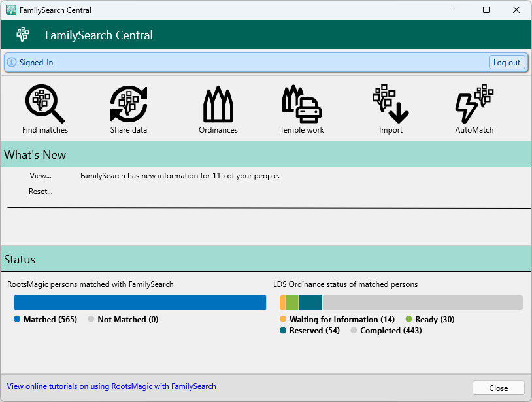Click View... under What's New
This screenshot has width=532, height=402.
coord(41,176)
